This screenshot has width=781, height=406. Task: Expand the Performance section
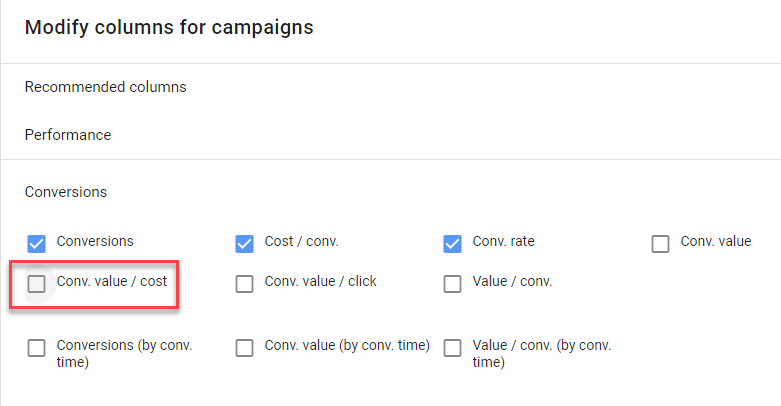(68, 135)
